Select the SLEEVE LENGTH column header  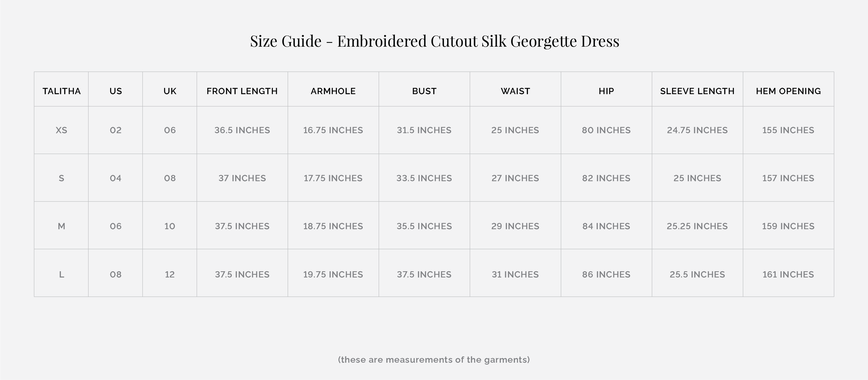697,91
